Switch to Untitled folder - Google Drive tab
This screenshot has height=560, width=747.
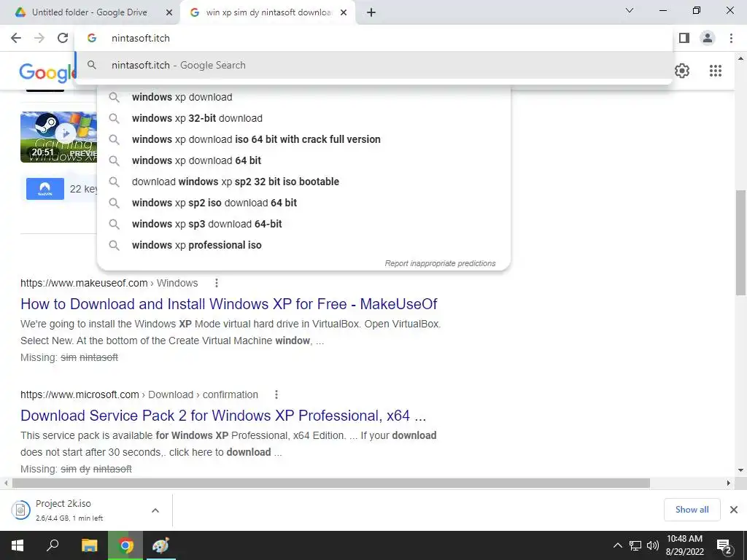[90, 12]
